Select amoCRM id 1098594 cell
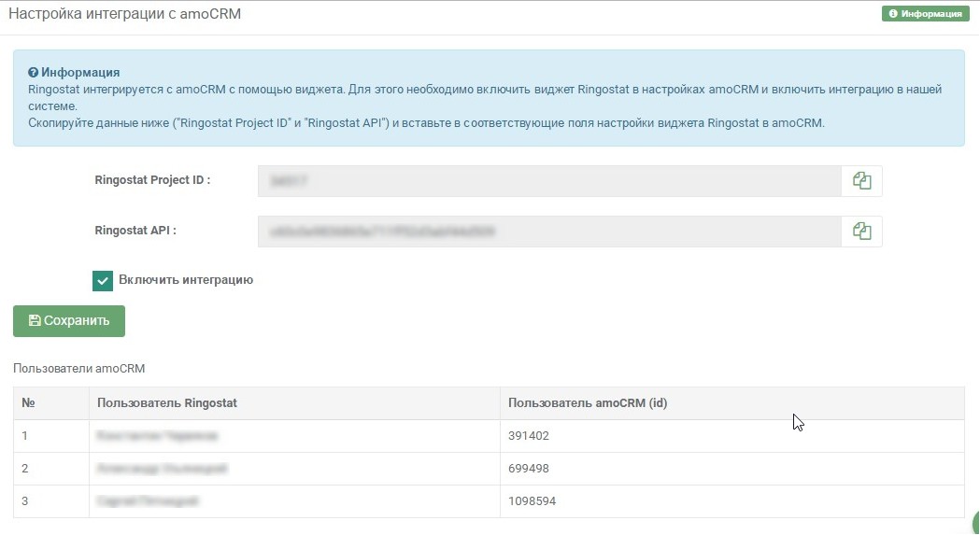The height and width of the screenshot is (535, 980). [x=731, y=500]
